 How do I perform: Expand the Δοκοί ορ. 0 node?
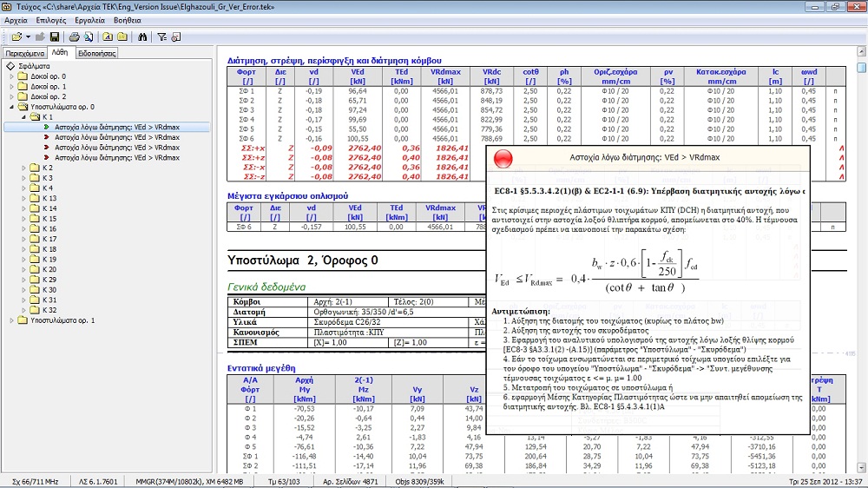11,76
